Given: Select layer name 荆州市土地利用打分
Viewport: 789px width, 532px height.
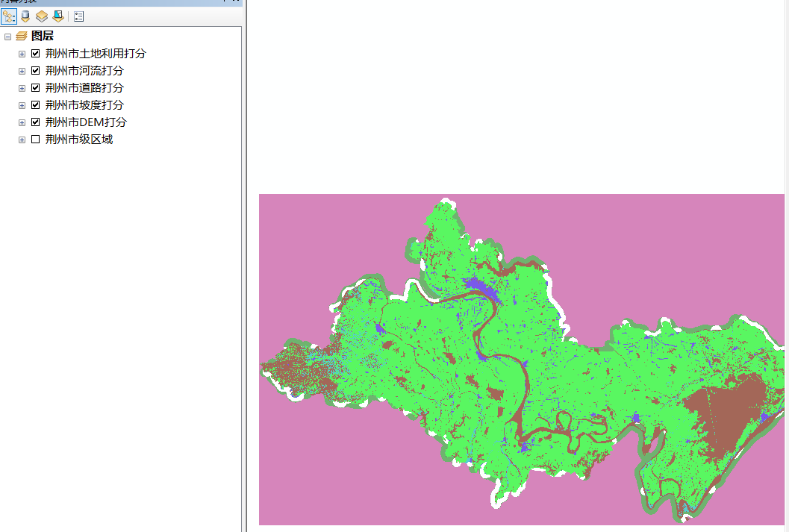Looking at the screenshot, I should (96, 53).
